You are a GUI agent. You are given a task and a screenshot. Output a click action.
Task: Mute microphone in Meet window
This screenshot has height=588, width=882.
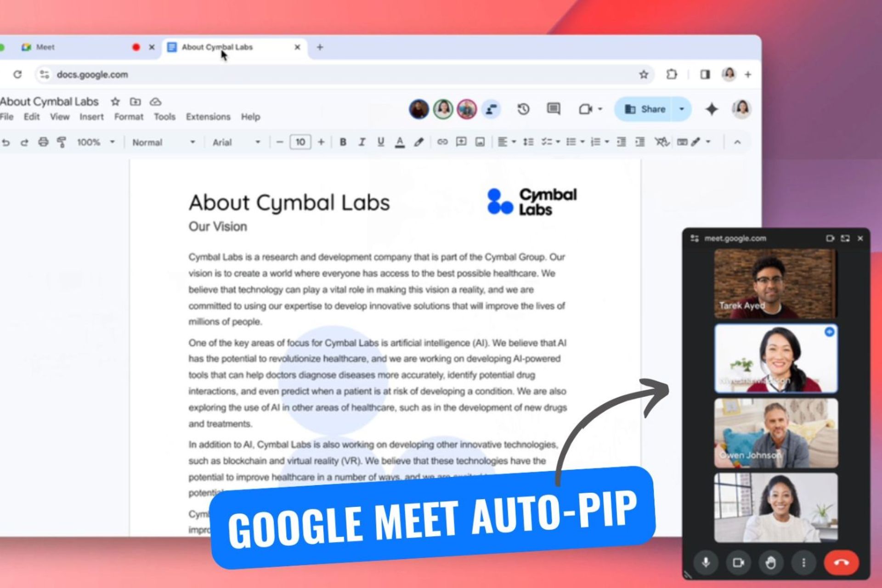tap(706, 562)
